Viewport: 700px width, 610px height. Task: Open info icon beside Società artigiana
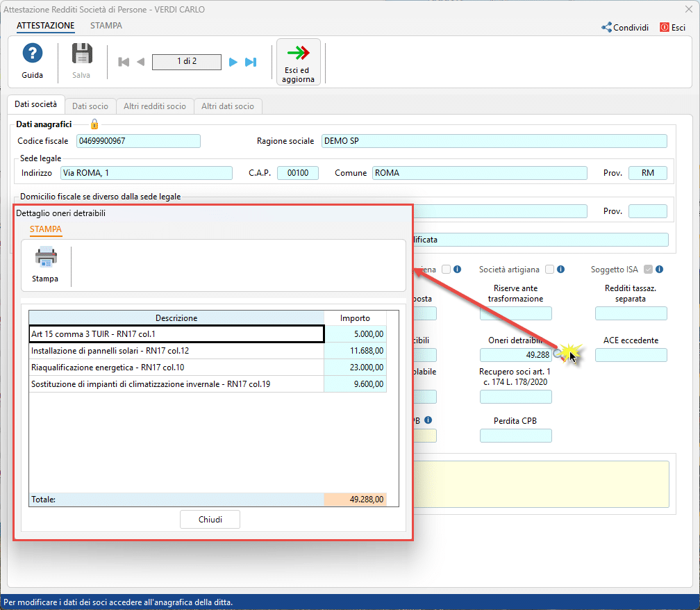pyautogui.click(x=560, y=270)
